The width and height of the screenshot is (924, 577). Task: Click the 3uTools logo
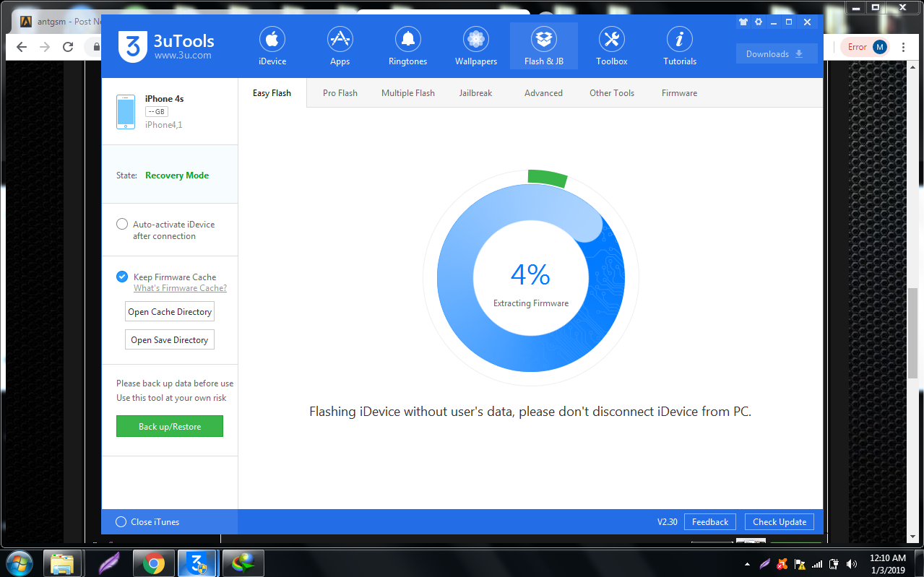coord(166,46)
